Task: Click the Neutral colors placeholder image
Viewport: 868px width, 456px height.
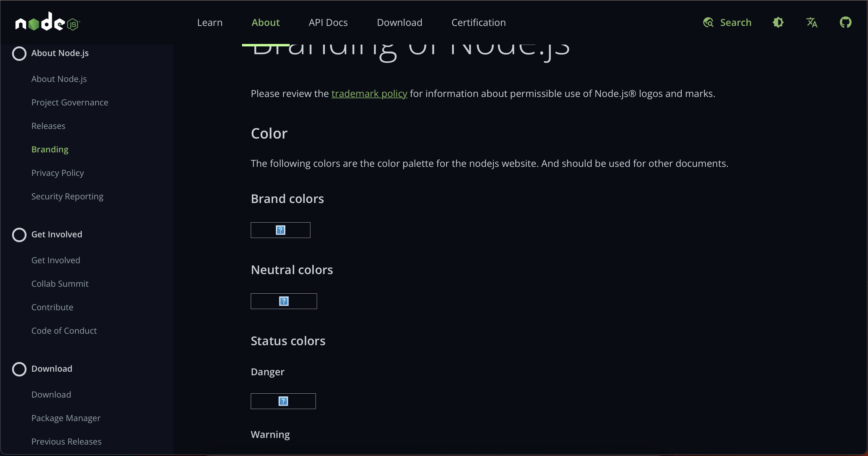Action: (284, 301)
